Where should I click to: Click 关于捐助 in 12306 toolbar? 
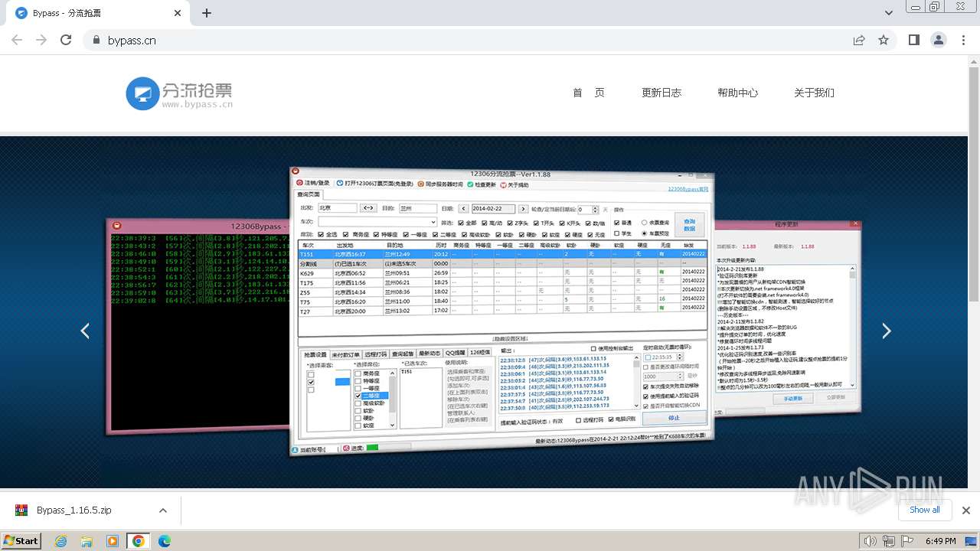coord(514,185)
